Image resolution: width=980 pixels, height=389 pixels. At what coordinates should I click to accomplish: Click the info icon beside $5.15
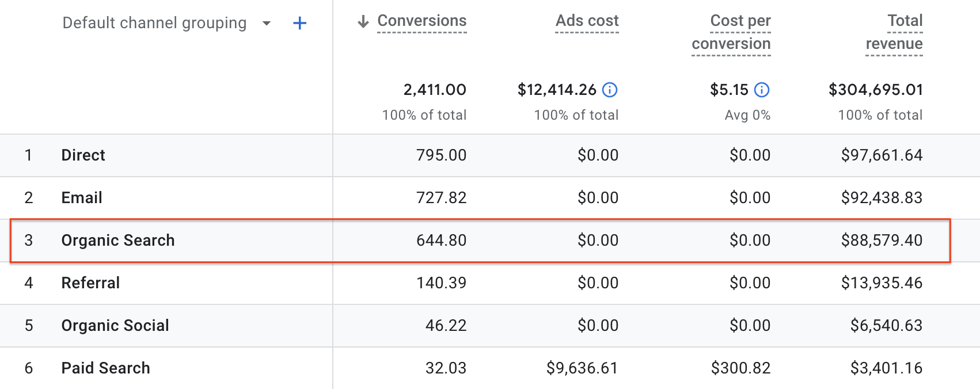762,90
